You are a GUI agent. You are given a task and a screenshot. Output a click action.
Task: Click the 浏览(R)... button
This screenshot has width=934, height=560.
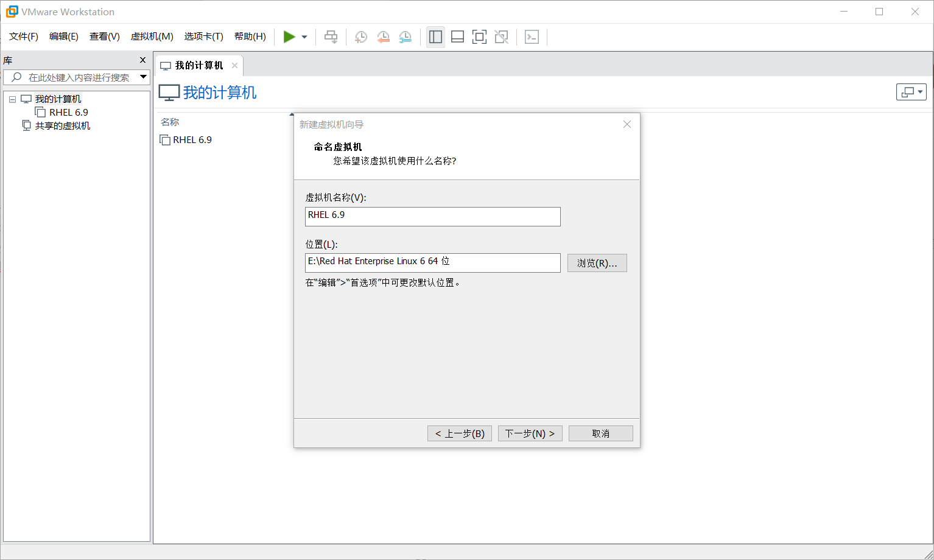597,263
